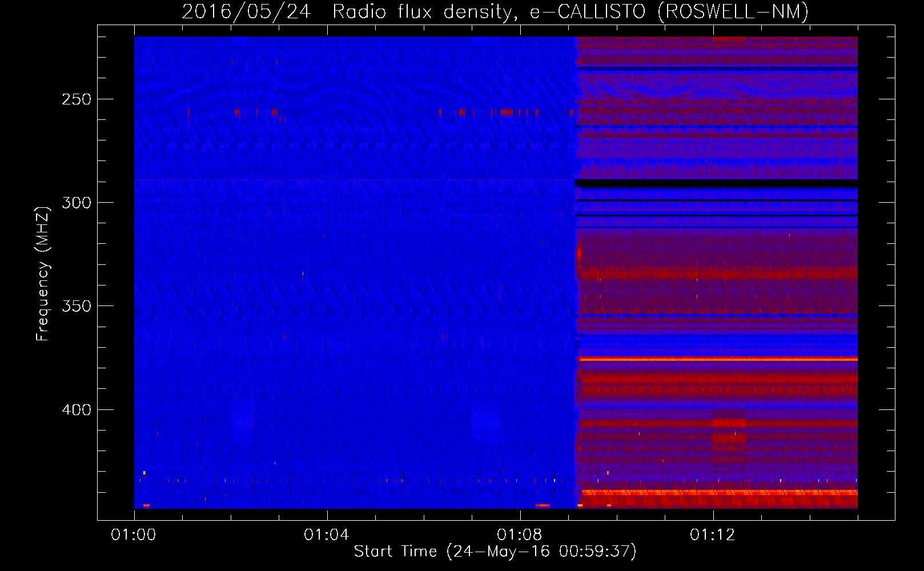The image size is (924, 571).
Task: Click the "Start Time (24-May-16 00:59:37)" label
Action: (x=495, y=552)
